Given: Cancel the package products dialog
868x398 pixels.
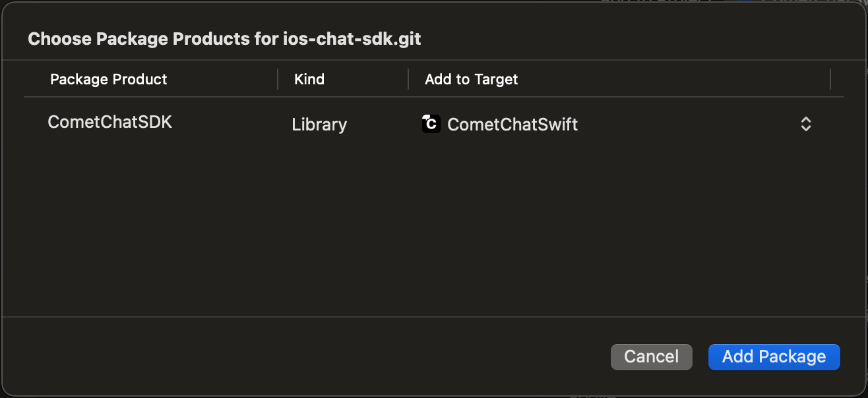Looking at the screenshot, I should click(x=651, y=356).
